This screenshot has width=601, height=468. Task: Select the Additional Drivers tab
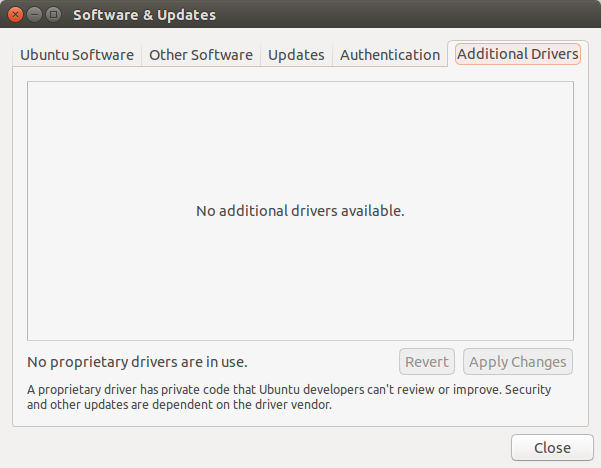tap(518, 54)
